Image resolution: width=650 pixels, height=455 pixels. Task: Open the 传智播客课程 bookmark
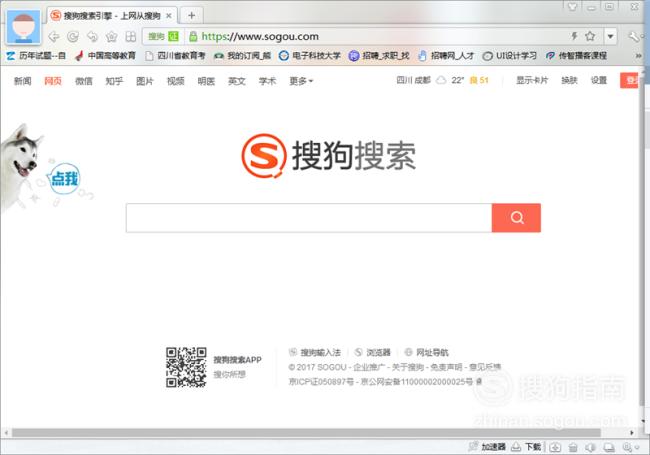coord(577,56)
